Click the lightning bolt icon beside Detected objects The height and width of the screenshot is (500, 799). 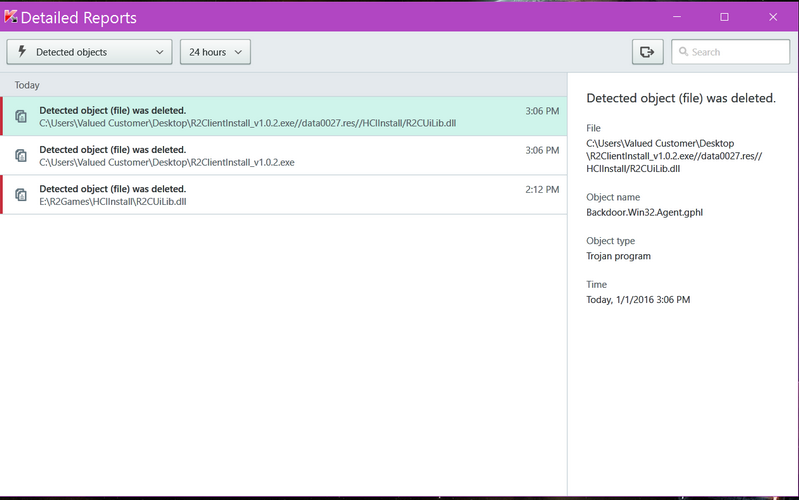(x=23, y=52)
